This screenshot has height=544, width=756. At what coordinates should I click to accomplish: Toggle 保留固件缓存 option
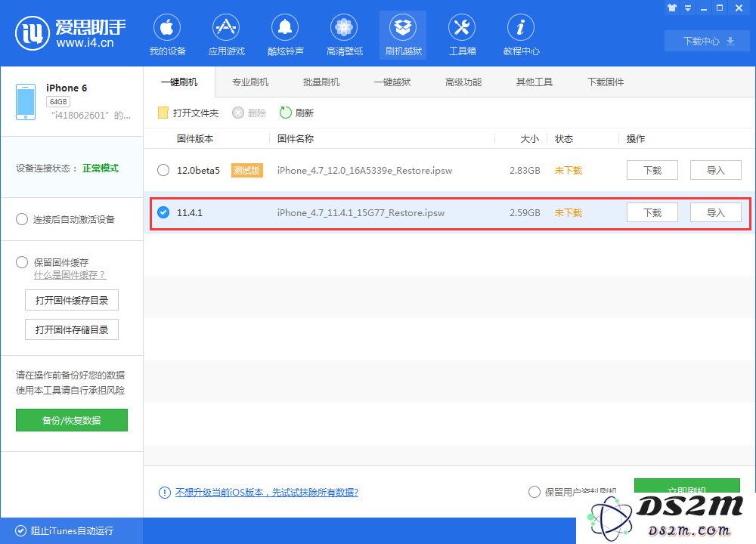pos(22,262)
